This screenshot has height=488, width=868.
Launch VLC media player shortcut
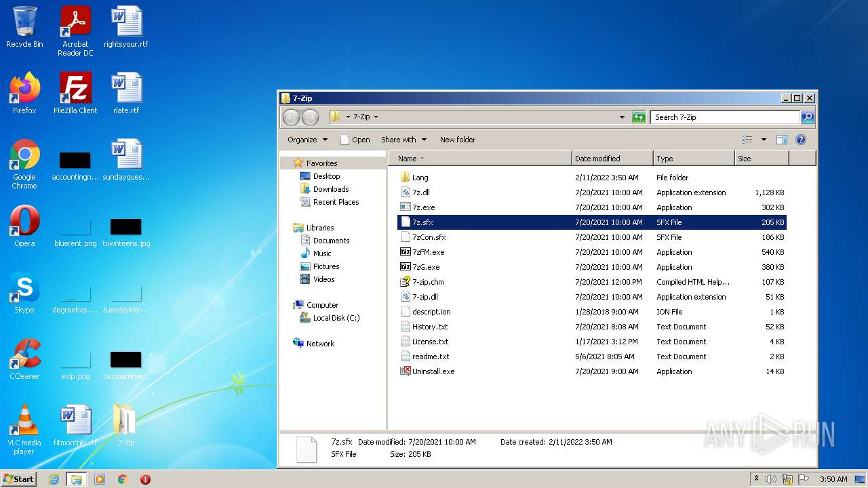24,430
